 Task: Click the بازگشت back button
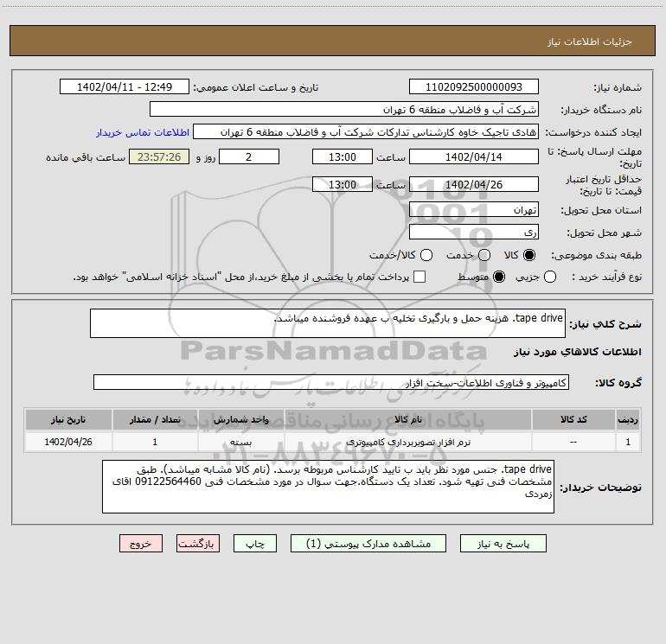198,544
